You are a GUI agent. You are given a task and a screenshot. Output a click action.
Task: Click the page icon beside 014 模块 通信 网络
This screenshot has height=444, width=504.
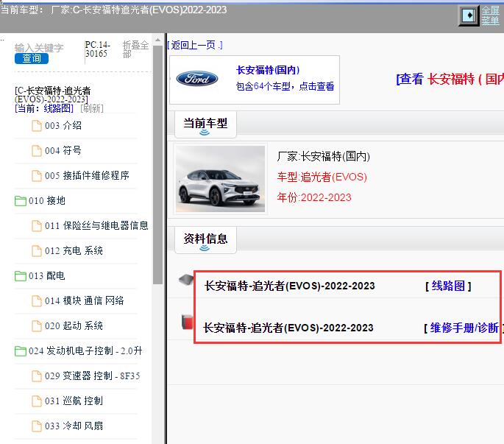click(x=37, y=301)
